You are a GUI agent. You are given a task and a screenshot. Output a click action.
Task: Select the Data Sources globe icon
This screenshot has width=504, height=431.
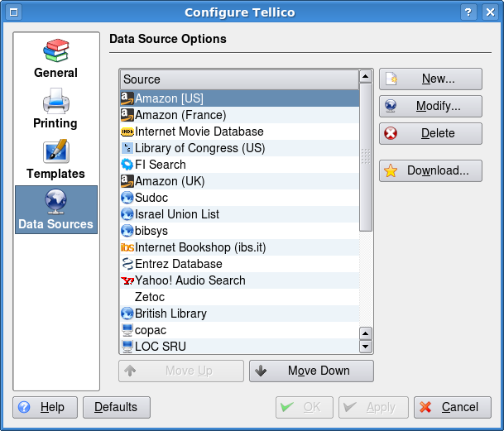click(x=56, y=202)
